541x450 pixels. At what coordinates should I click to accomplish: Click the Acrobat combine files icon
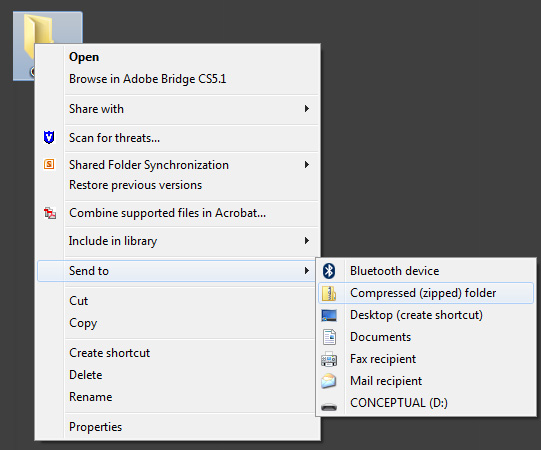click(50, 213)
